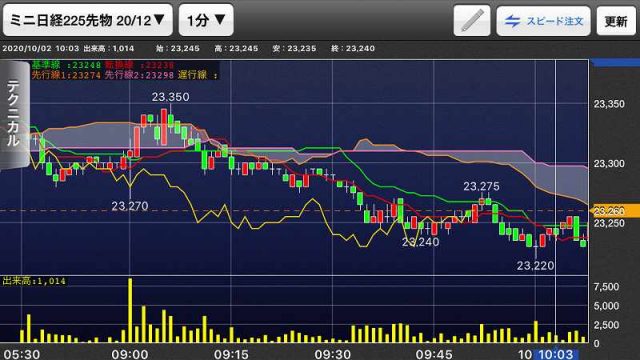Screen dimensions: 640x360
Task: Click the 09:15 time axis label
Action: (231, 354)
